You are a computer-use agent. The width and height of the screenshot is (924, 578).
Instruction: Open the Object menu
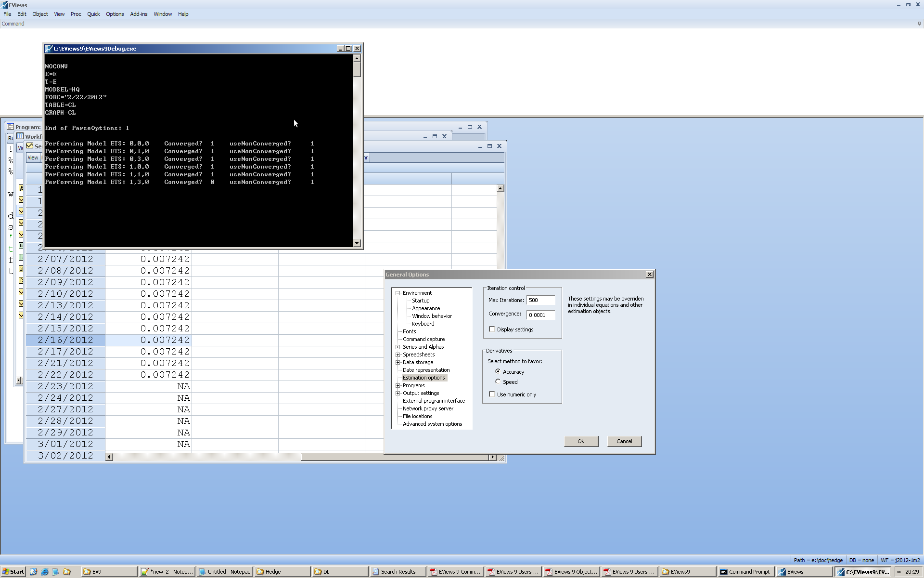point(40,14)
